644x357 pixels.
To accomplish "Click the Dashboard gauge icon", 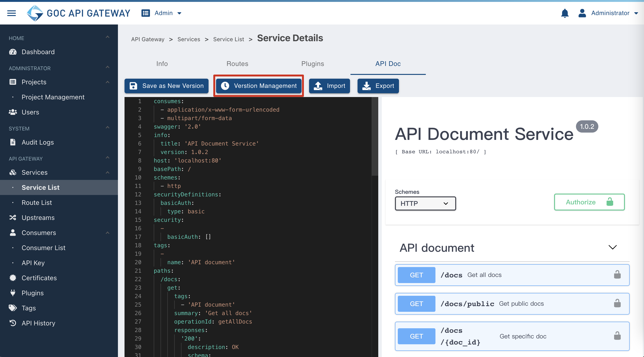I will 13,52.
